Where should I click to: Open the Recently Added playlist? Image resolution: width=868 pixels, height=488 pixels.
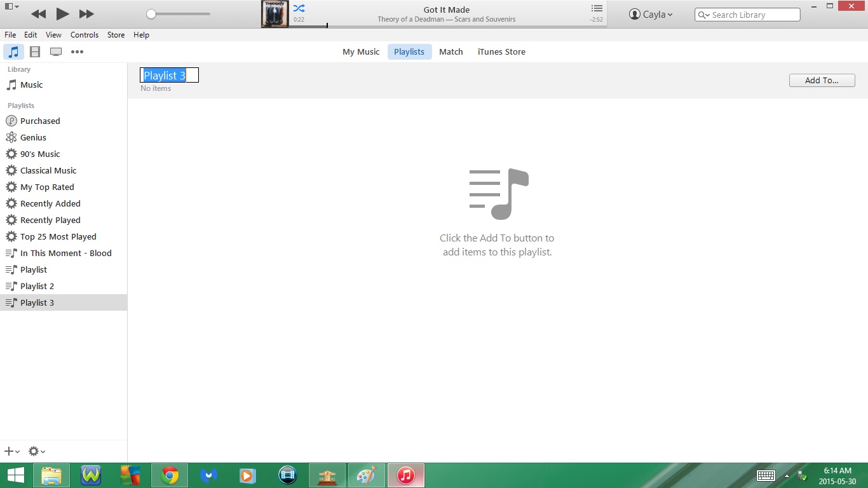(x=64, y=203)
